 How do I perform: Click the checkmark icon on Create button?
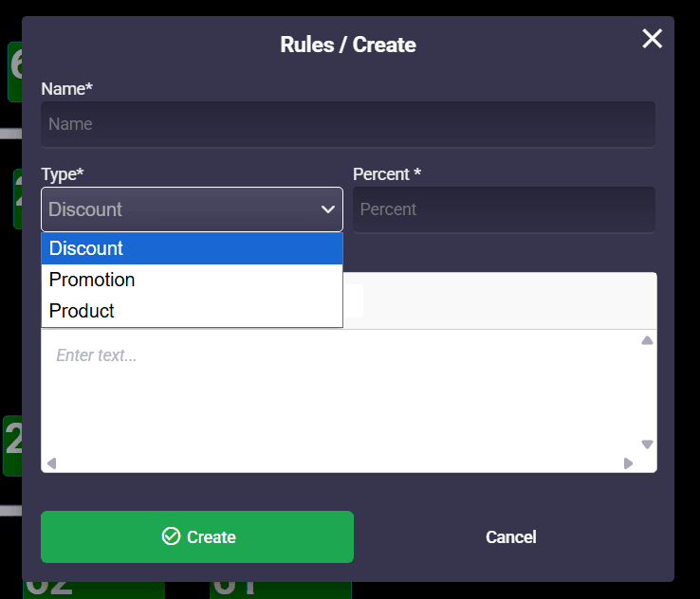[x=171, y=537]
